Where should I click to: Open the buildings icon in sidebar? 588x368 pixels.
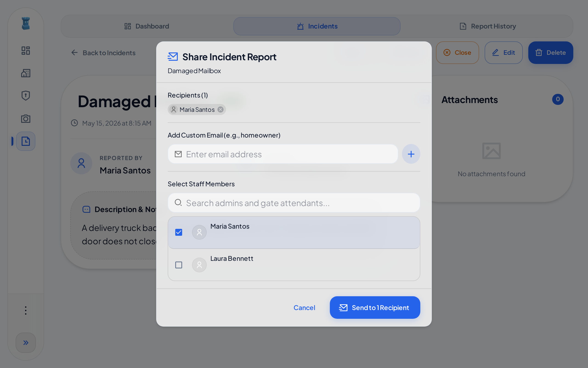[26, 73]
